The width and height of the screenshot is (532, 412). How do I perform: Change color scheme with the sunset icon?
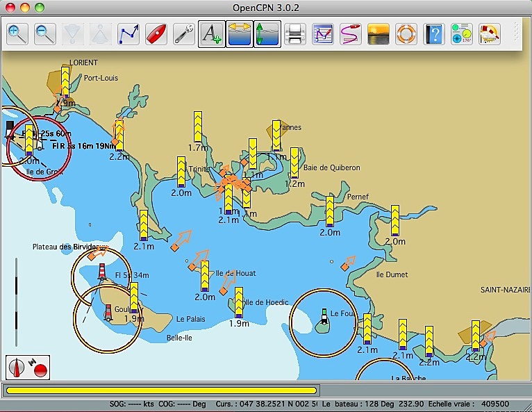point(379,34)
